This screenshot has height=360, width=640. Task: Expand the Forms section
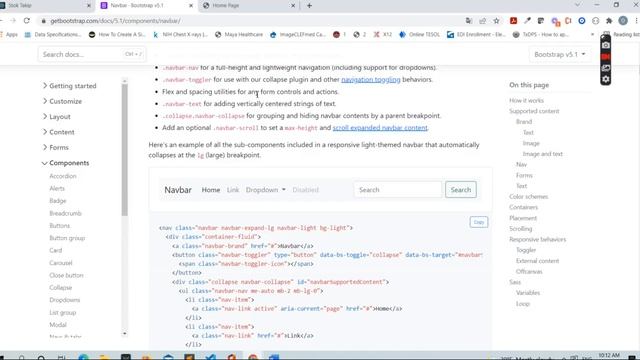point(56,147)
